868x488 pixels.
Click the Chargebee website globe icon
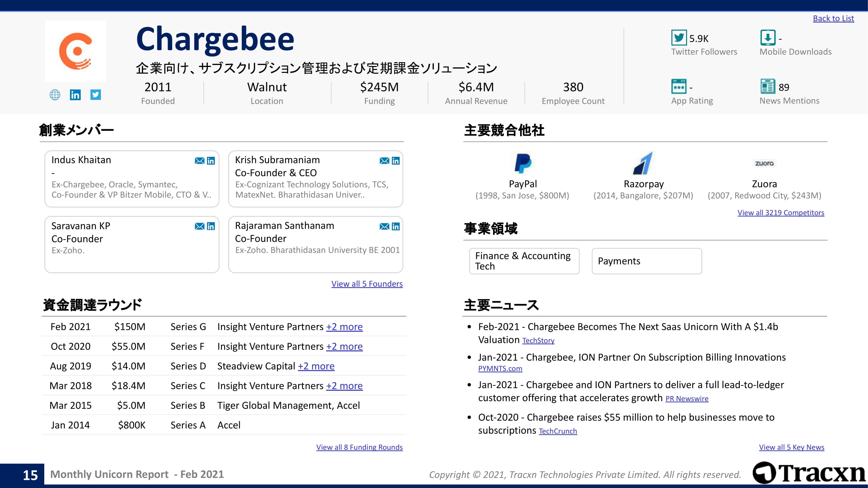[x=55, y=95]
